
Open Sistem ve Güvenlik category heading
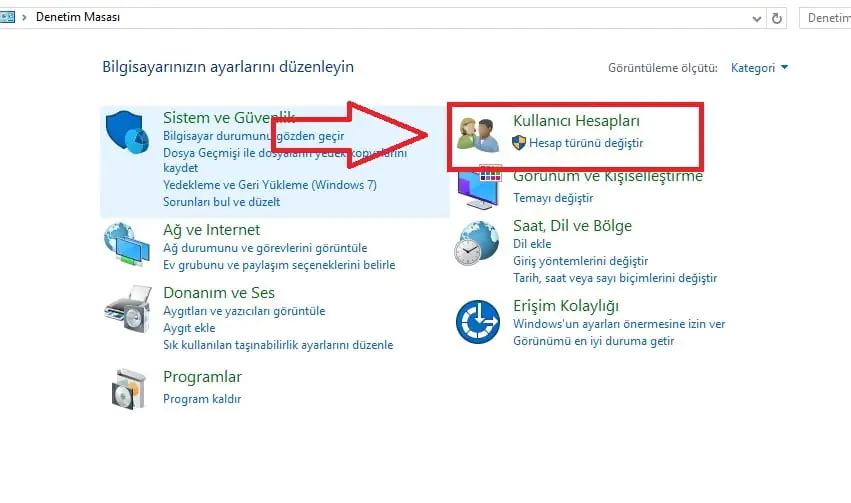point(229,118)
